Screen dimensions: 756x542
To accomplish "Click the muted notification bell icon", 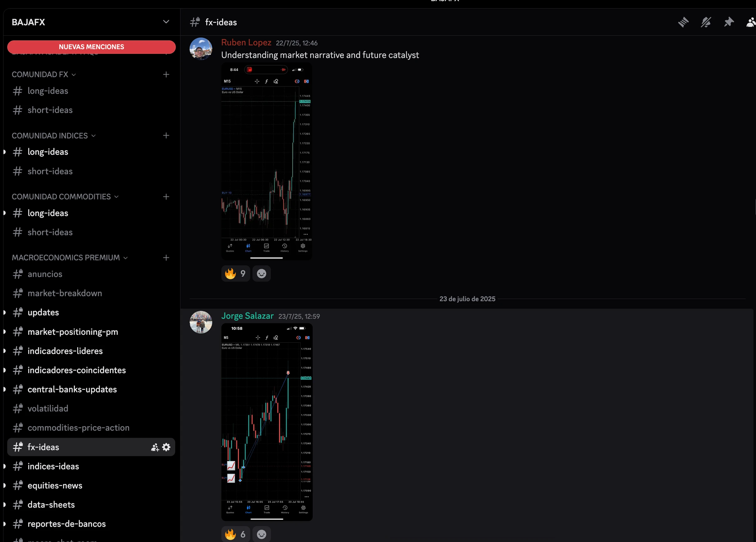I will tap(706, 22).
